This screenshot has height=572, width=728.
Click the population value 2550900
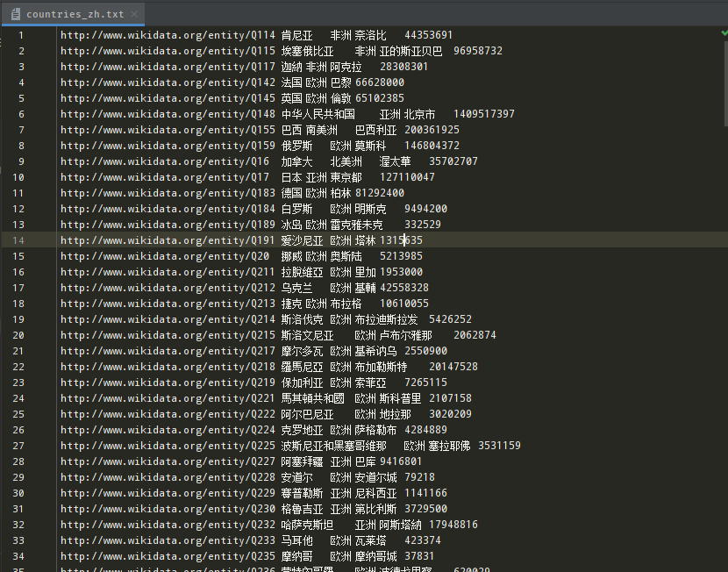pos(425,351)
